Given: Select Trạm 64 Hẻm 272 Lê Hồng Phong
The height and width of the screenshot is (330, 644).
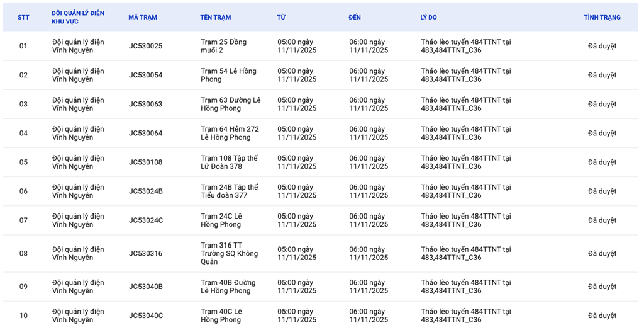Looking at the screenshot, I should tap(230, 133).
